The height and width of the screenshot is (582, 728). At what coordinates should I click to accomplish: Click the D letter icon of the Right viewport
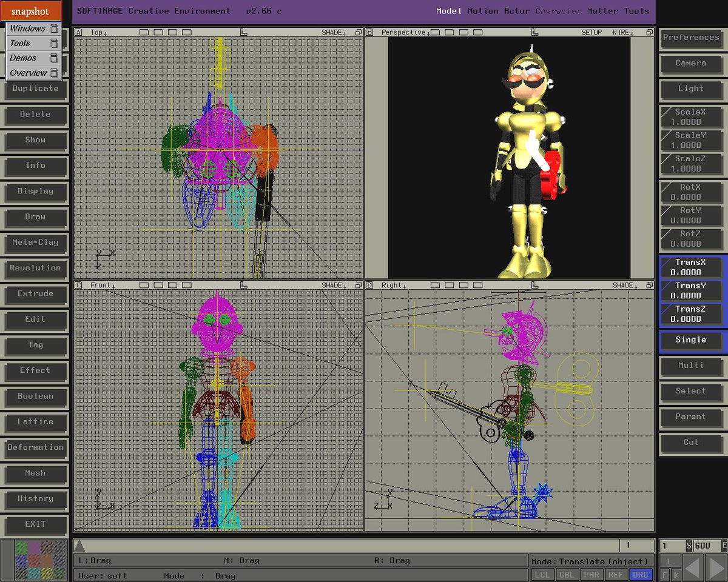tap(369, 285)
